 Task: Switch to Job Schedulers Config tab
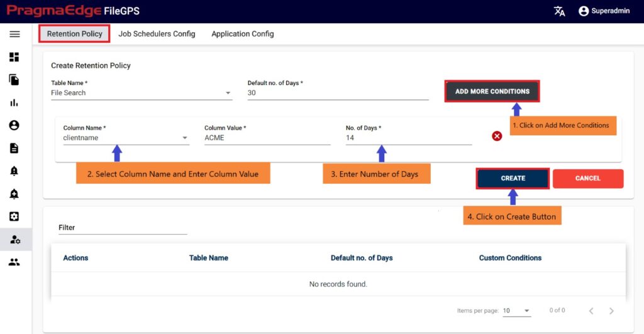(157, 34)
